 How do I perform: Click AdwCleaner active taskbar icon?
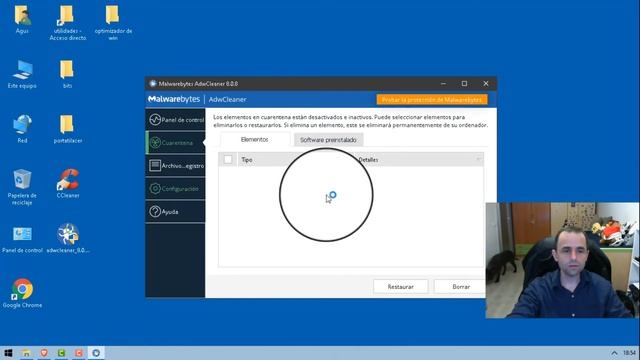click(x=96, y=353)
